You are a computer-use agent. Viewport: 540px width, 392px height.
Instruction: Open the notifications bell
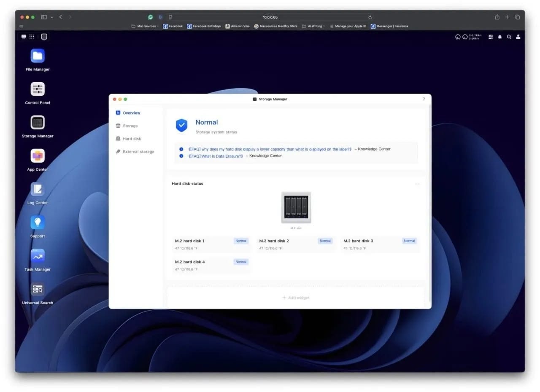click(500, 37)
